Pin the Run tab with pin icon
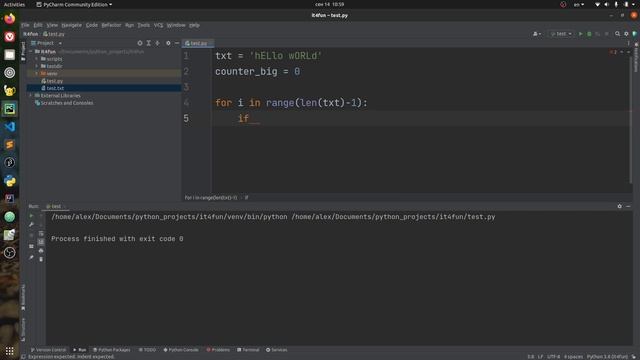This screenshot has width=640, height=360. 31,257
